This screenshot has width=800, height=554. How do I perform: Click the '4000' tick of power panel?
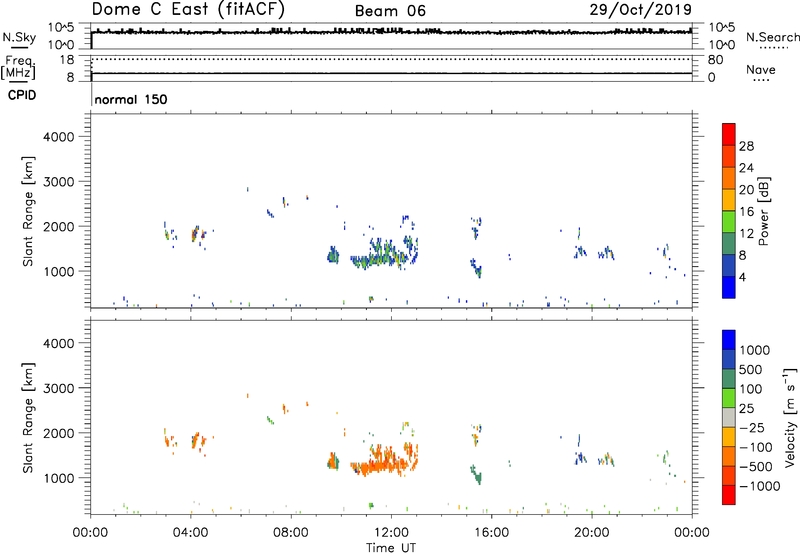click(x=59, y=137)
